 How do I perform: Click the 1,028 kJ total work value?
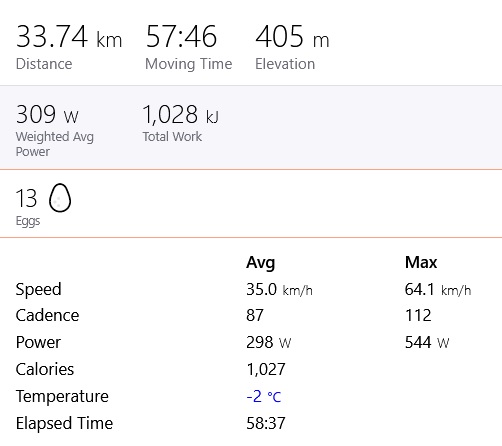[x=181, y=115]
